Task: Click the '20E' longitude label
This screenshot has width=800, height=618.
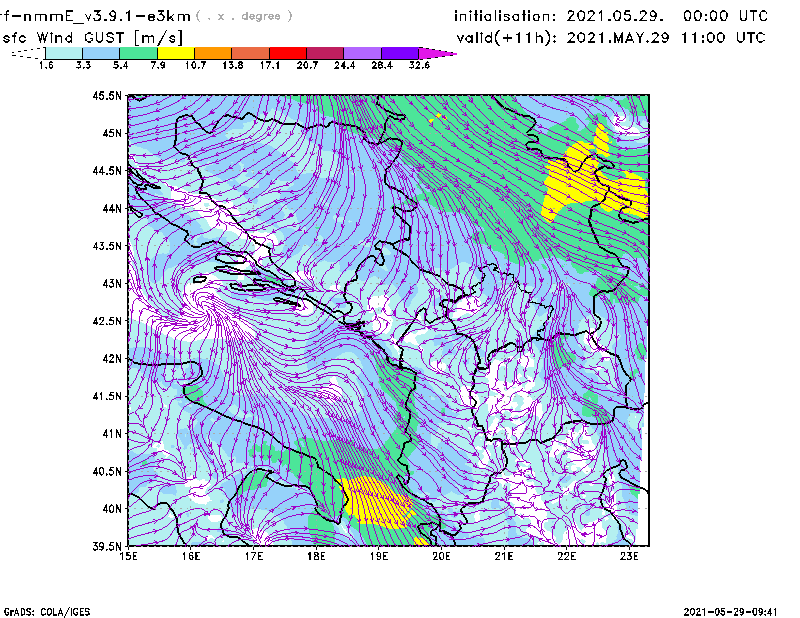Action: [x=441, y=556]
